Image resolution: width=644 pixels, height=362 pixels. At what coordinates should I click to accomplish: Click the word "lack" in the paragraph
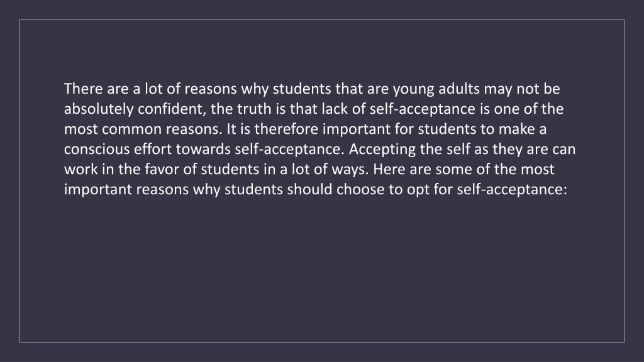[x=335, y=109]
